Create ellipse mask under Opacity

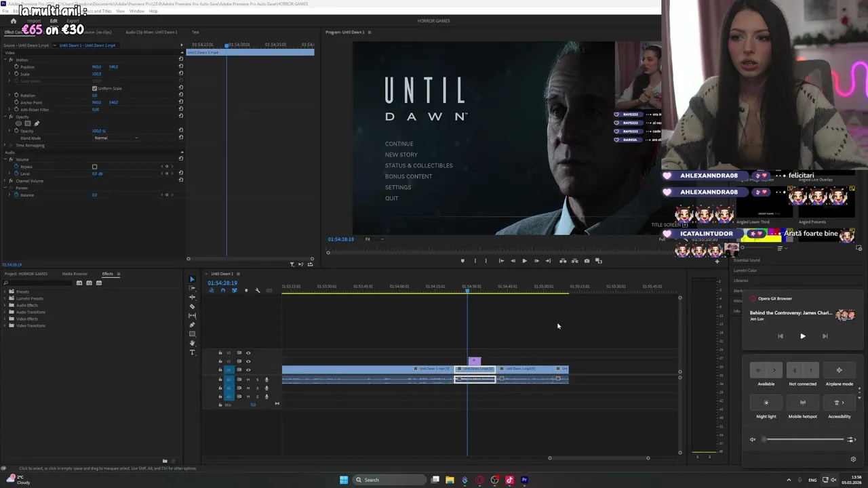18,123
